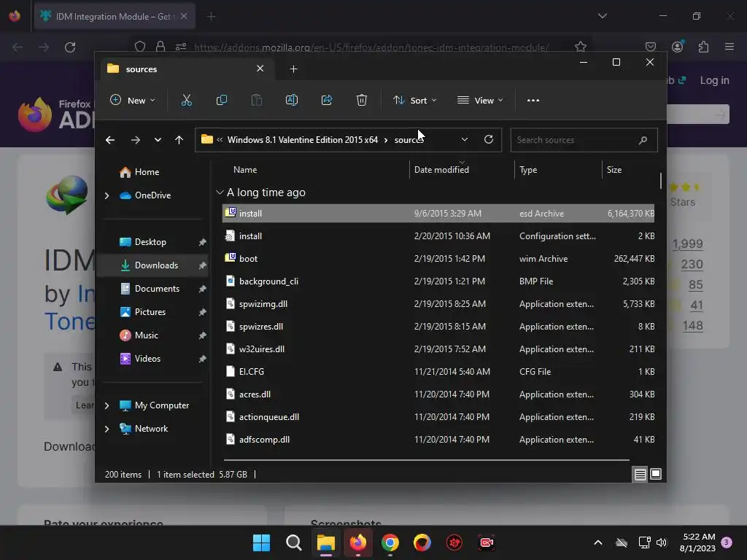The width and height of the screenshot is (747, 560).
Task: Go up one folder level arrow
Action: pyautogui.click(x=179, y=140)
